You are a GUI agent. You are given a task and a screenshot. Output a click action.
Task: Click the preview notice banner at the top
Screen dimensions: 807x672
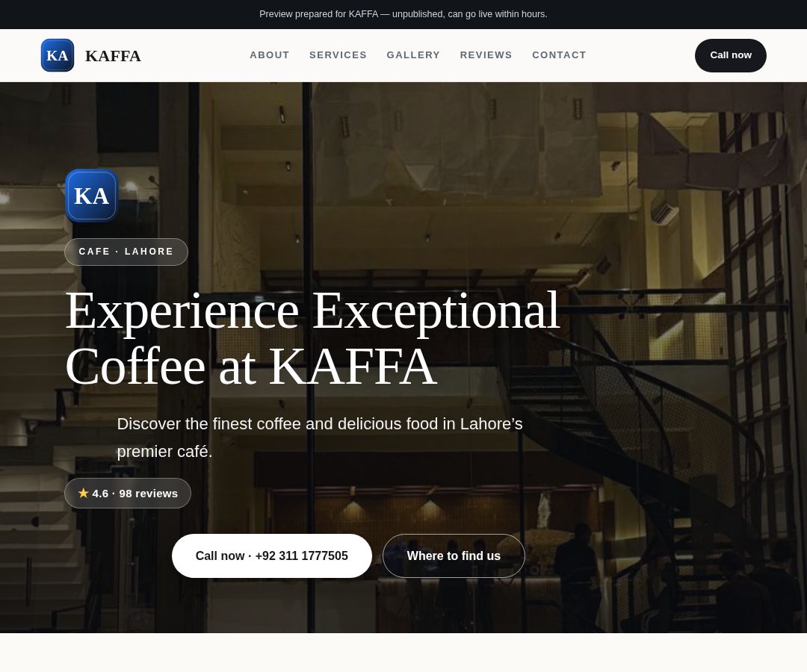click(x=403, y=14)
